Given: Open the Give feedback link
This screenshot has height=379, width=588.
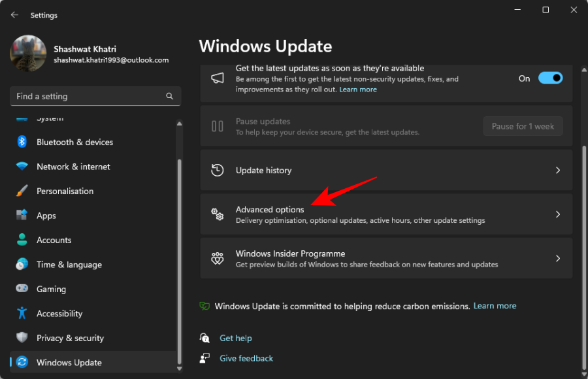Looking at the screenshot, I should tap(246, 358).
